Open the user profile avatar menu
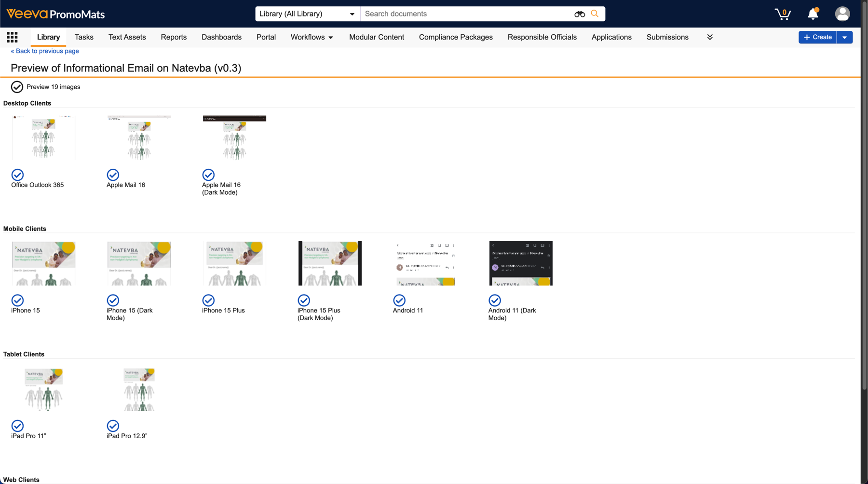The width and height of the screenshot is (868, 484). coord(842,14)
